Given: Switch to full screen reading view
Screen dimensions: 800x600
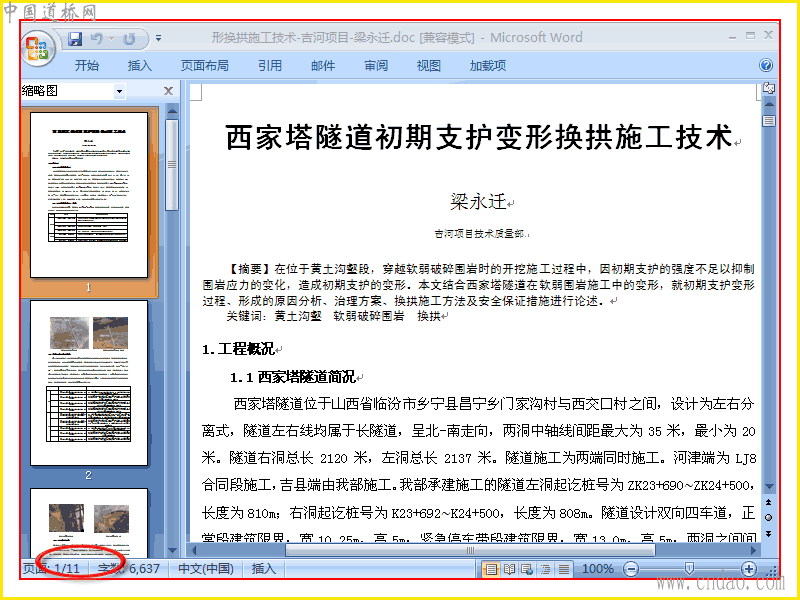Looking at the screenshot, I should coord(509,569).
